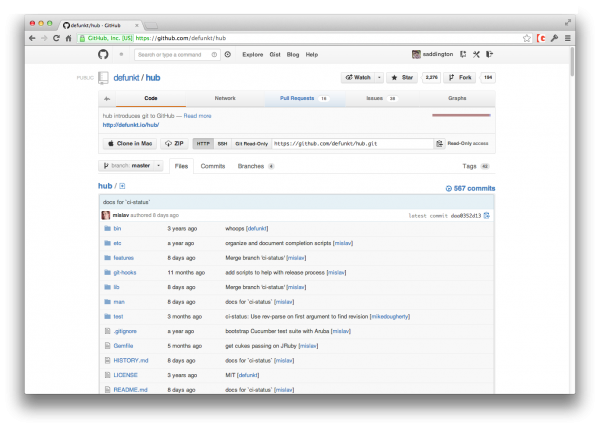Select the Files sub-tab
600x428 pixels.
coord(181,166)
